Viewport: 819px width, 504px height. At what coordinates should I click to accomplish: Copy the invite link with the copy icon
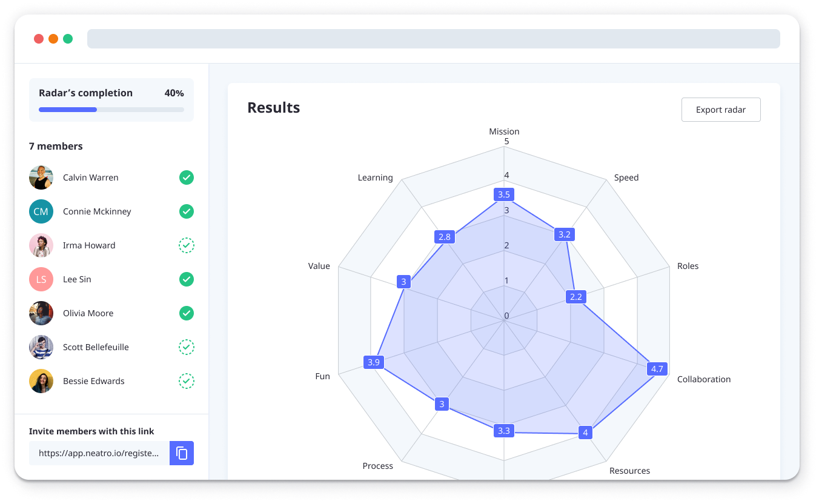click(182, 453)
